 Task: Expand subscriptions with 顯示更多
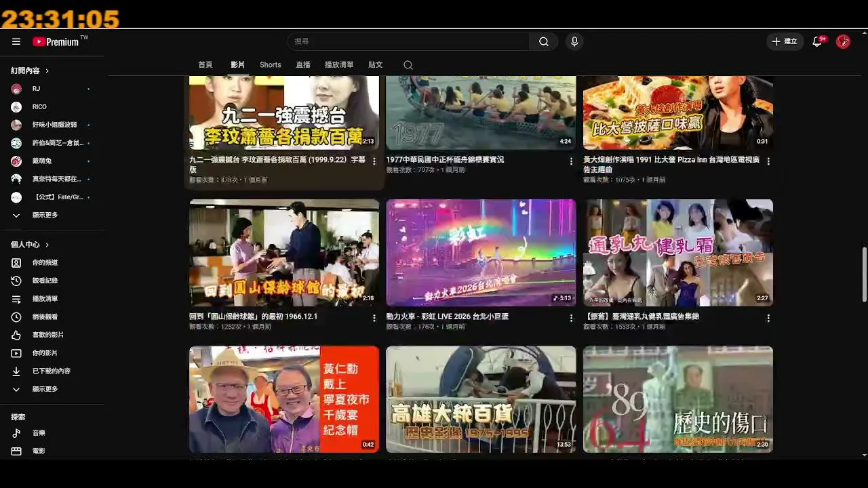52,216
